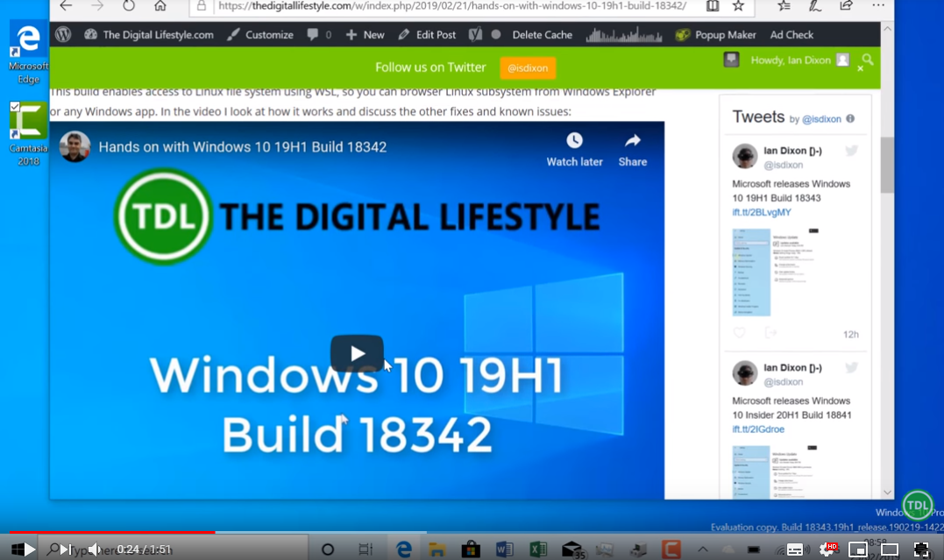Screen dimensions: 944x560
Task: Click first tweet Twitter bird icon
Action: tap(851, 151)
